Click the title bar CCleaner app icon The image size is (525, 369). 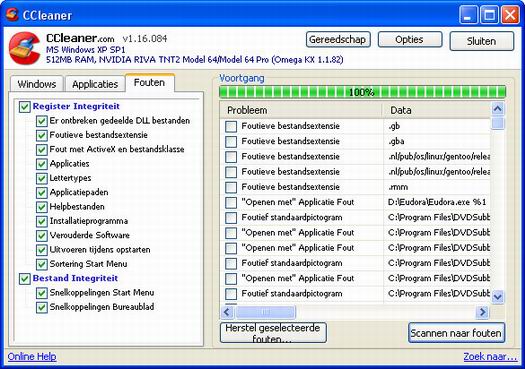[12, 14]
